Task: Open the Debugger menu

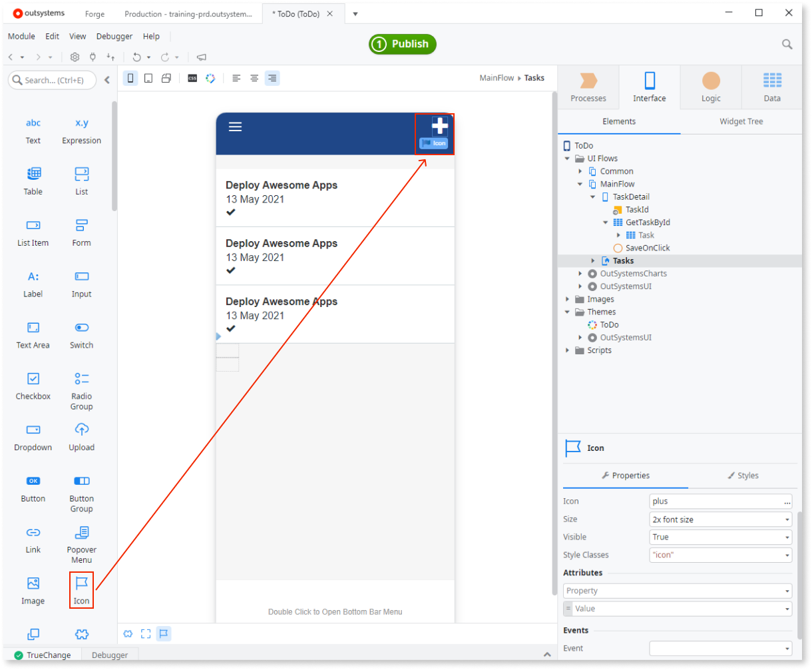Action: 114,36
